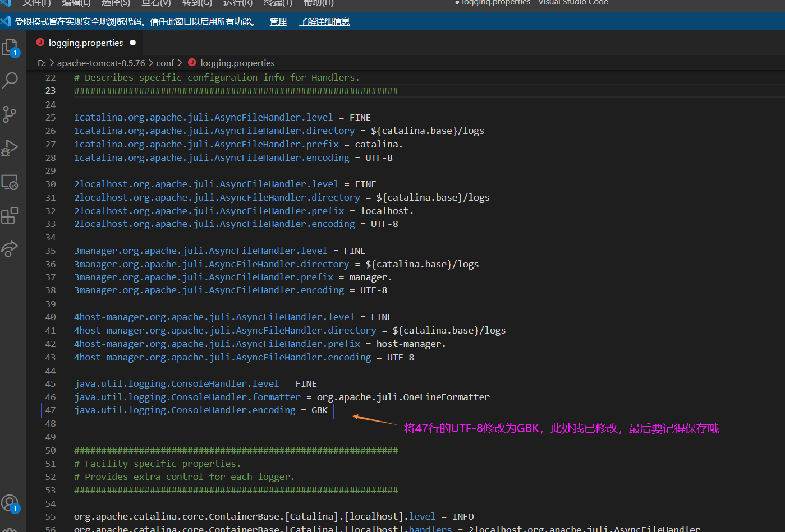Click the 'catalina.' prefix value on line 27
Viewport: 785px width, 532px height.
379,145
